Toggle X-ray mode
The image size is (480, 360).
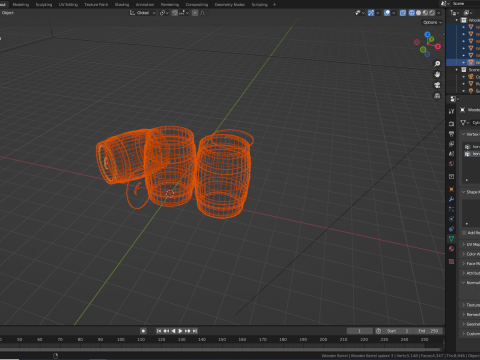pyautogui.click(x=403, y=13)
